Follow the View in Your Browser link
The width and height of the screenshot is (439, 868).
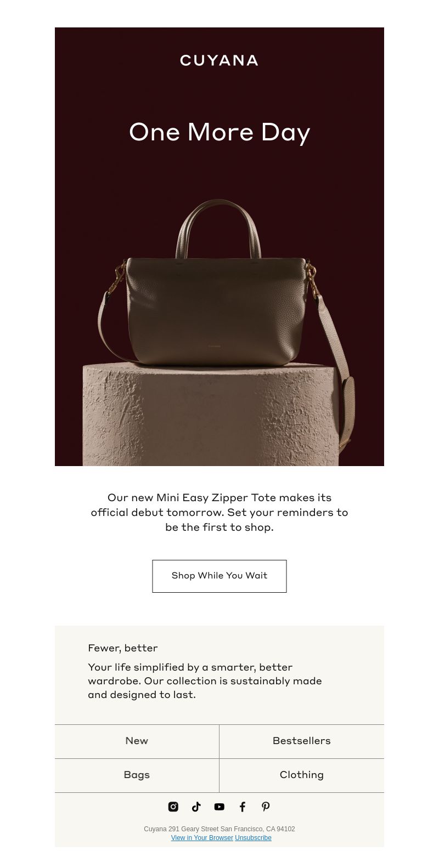tap(202, 838)
